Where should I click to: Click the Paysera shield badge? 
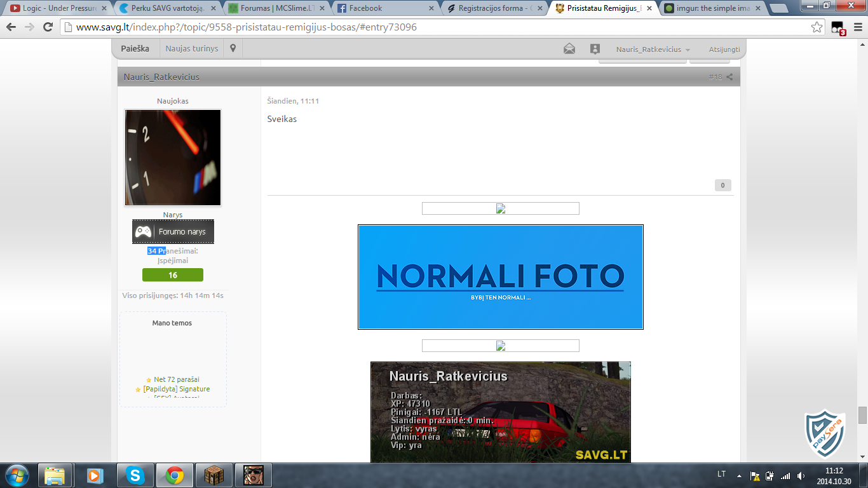point(825,433)
